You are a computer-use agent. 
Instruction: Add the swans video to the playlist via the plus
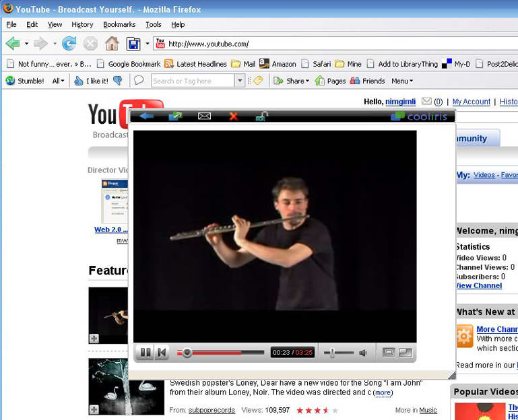tap(94, 410)
